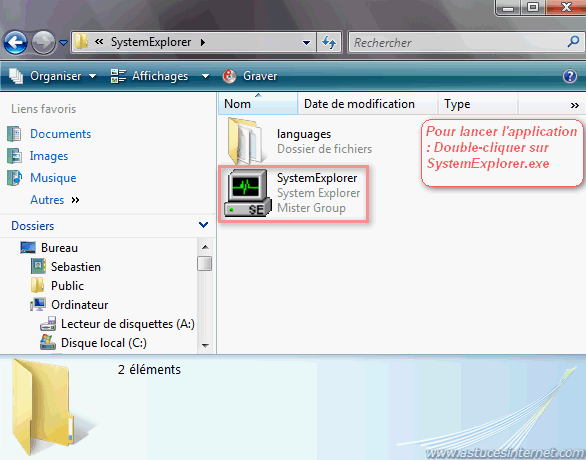The image size is (586, 460).
Task: Select Sebastien in folder tree
Action: click(x=76, y=267)
